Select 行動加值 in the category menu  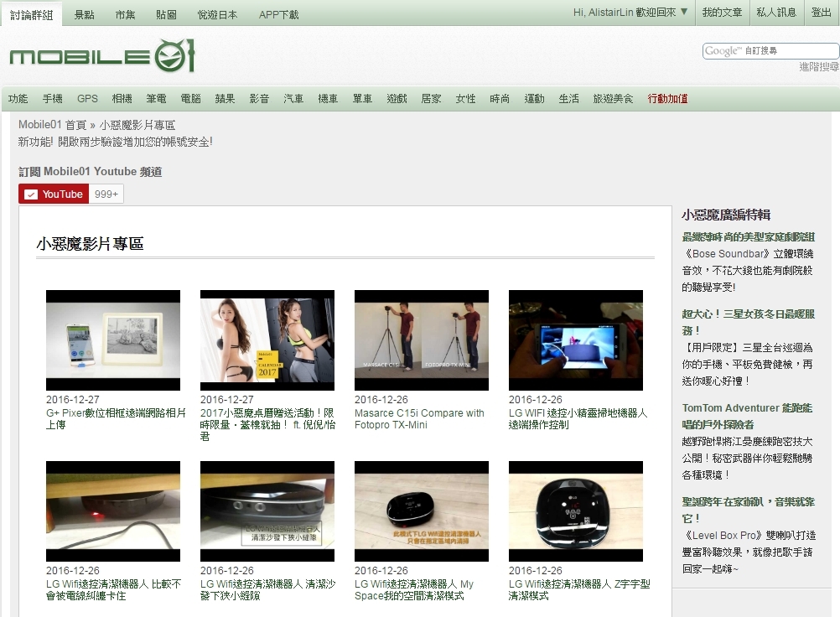tap(667, 99)
